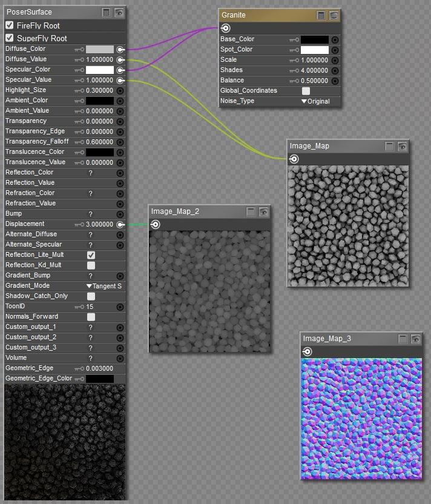Click Granite Base_Color input socket
The image size is (431, 504).
[x=335, y=40]
